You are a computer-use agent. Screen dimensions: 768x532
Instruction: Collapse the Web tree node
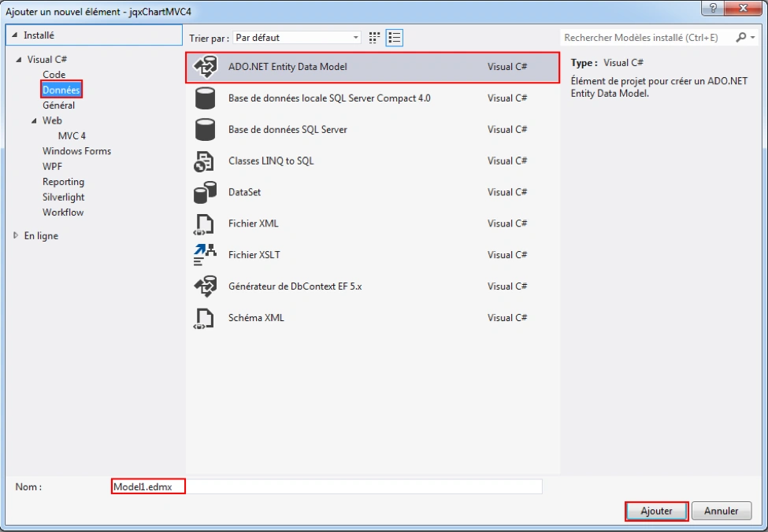(x=34, y=121)
